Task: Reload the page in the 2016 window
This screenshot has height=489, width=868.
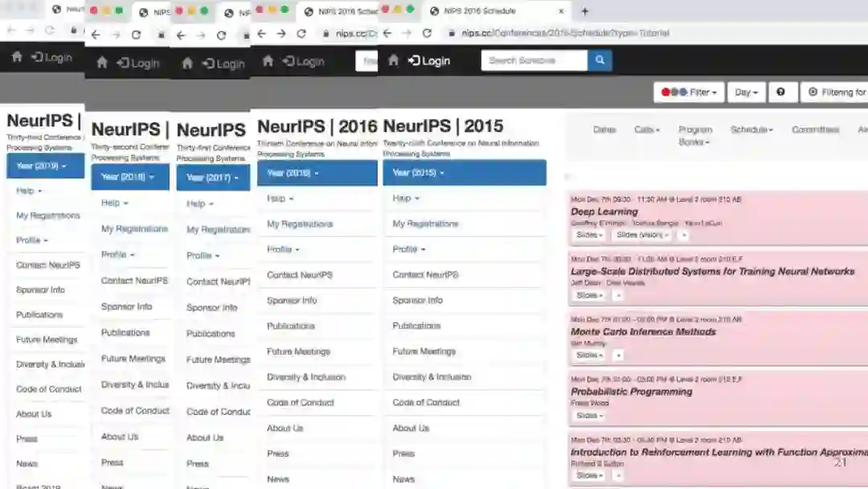Action: click(x=301, y=34)
